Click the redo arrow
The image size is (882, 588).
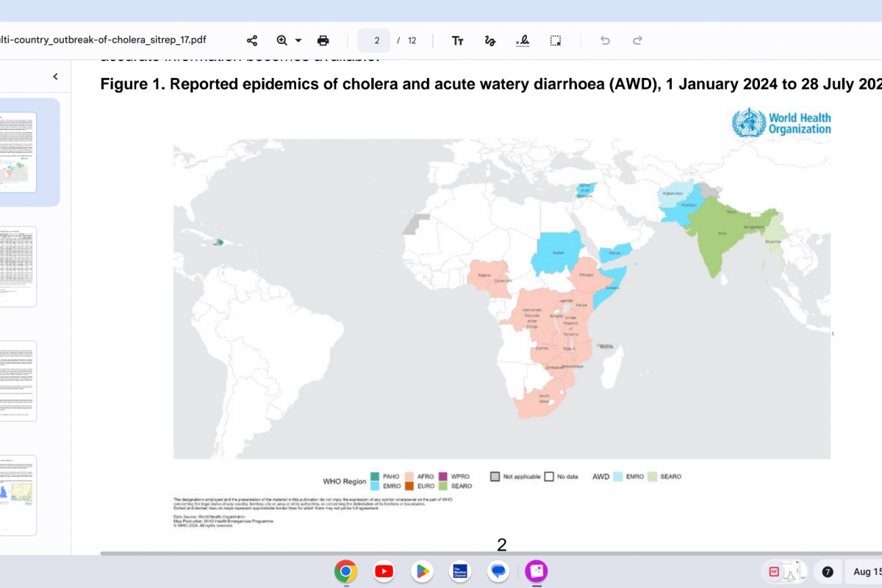click(638, 40)
